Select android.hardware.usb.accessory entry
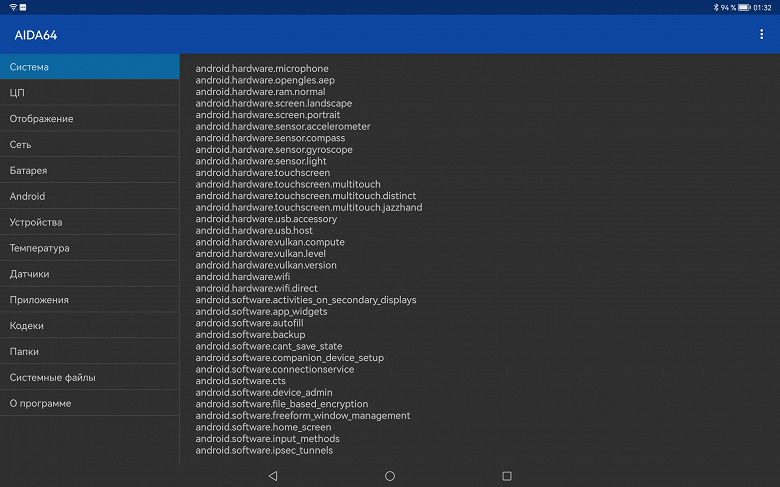780x487 pixels. 266,219
